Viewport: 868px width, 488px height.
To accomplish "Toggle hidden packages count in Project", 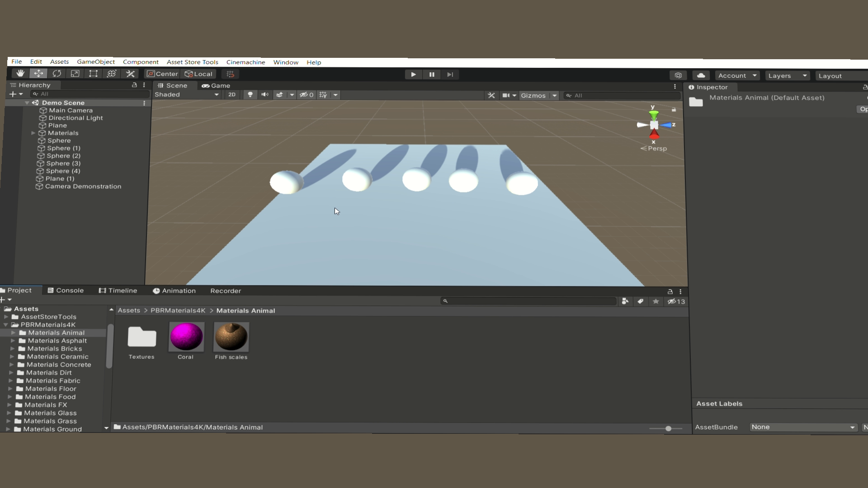I will [x=676, y=301].
